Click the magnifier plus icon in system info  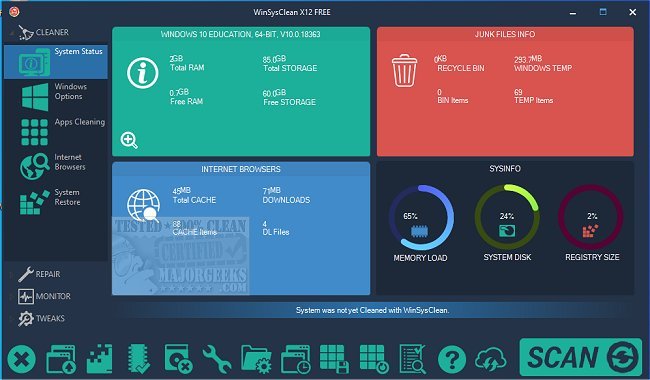[129, 140]
